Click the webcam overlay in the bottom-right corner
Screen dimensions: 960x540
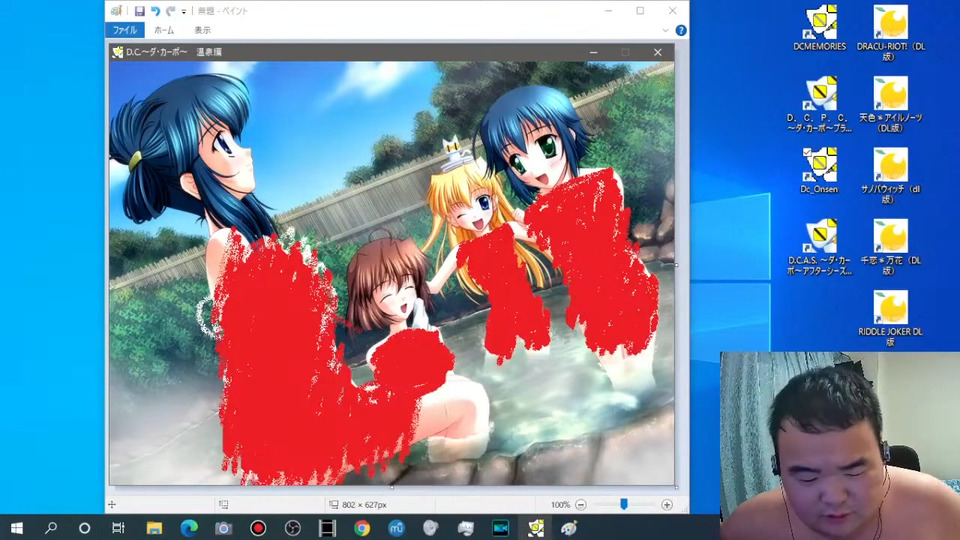point(839,446)
